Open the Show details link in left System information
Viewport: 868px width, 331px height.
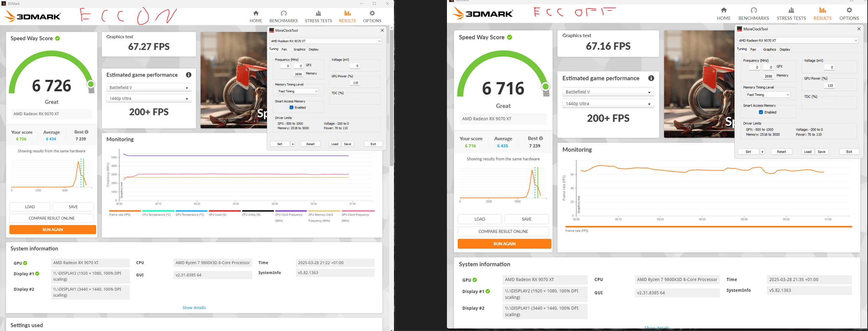pyautogui.click(x=194, y=308)
